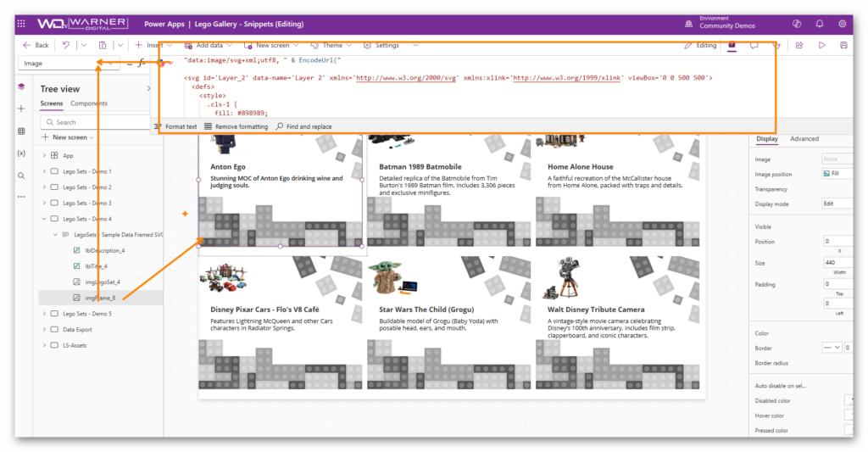Open the Copilot icon in the header
868x452 pixels.
click(x=797, y=24)
